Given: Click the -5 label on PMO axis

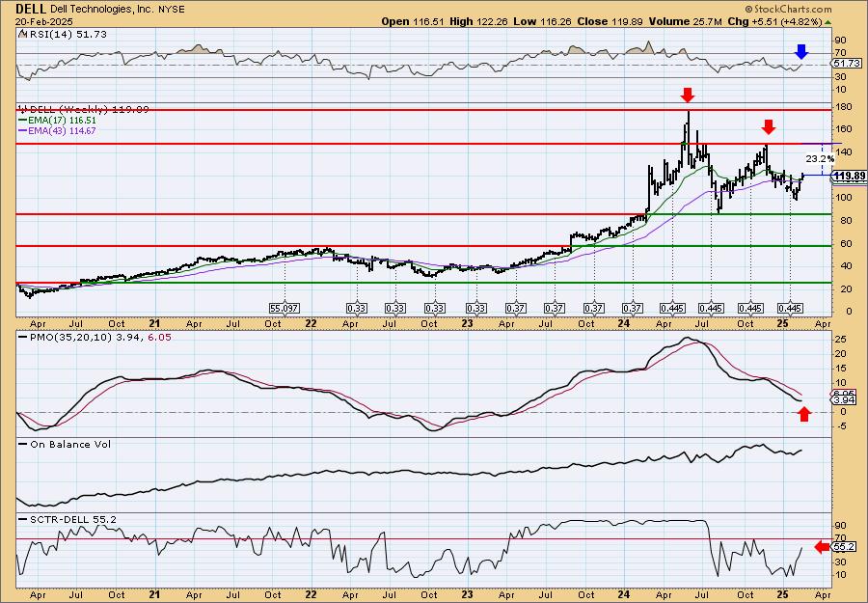Looking at the screenshot, I should (x=840, y=425).
